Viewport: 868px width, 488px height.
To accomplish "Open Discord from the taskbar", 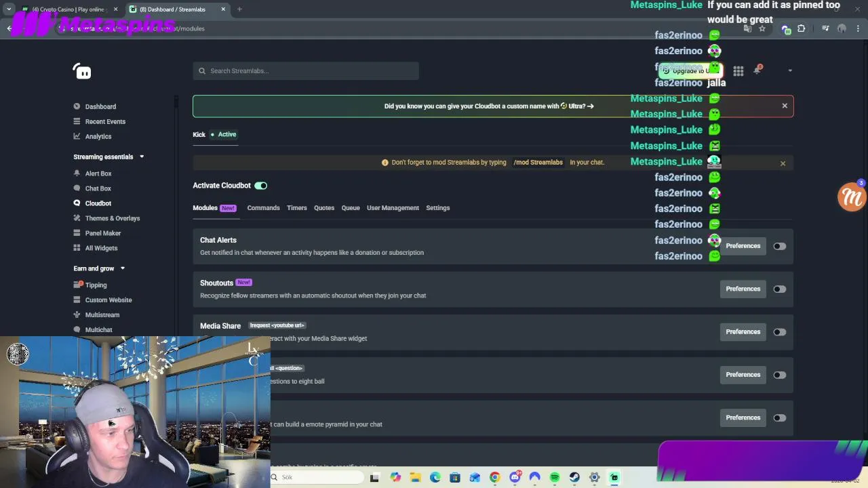I will (515, 477).
